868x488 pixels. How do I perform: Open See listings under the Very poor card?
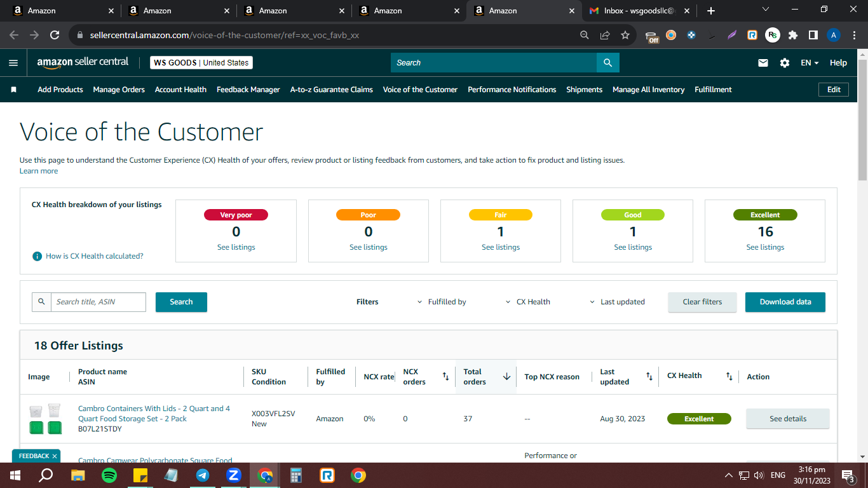236,247
